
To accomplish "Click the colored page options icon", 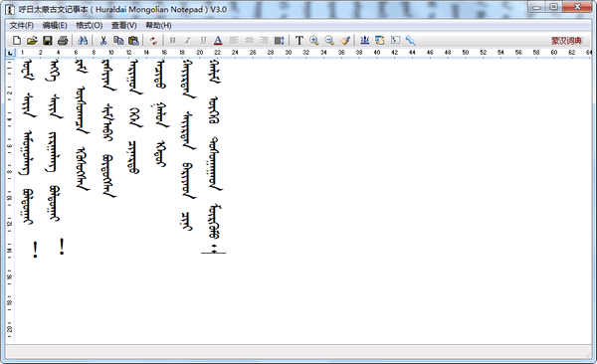I will [x=380, y=41].
